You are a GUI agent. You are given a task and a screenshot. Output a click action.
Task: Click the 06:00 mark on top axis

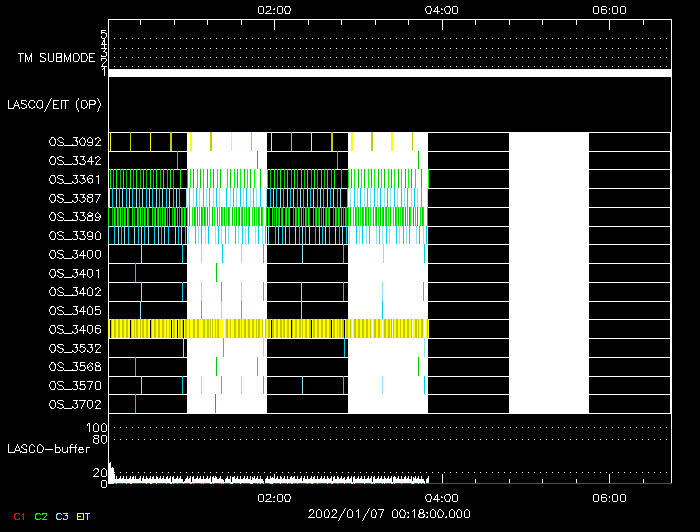tap(610, 9)
